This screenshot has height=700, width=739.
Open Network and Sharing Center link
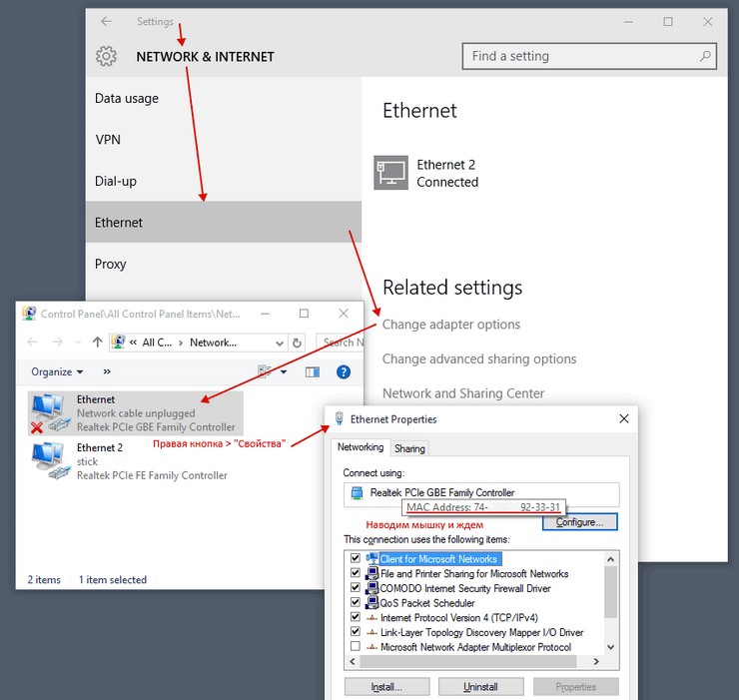[463, 393]
